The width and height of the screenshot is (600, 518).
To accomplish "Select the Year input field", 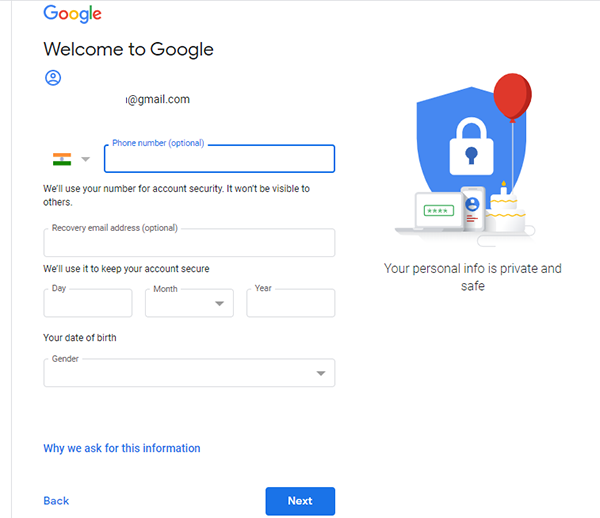I will tap(291, 303).
